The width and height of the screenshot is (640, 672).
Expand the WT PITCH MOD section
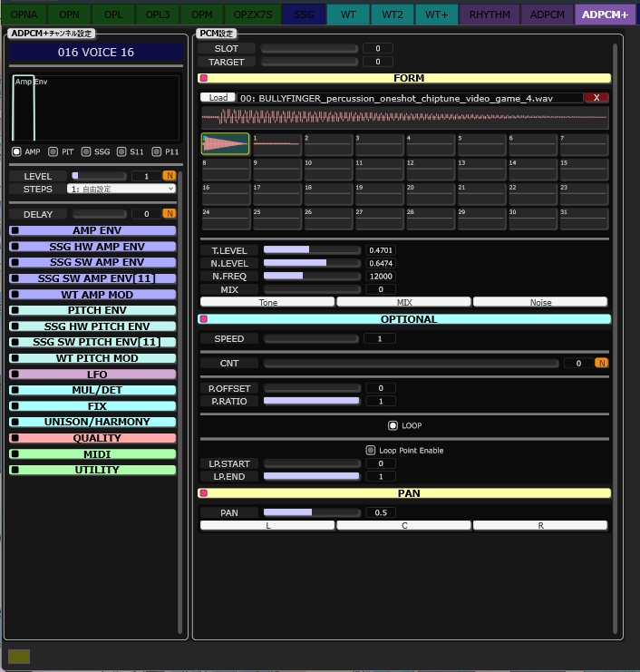92,358
